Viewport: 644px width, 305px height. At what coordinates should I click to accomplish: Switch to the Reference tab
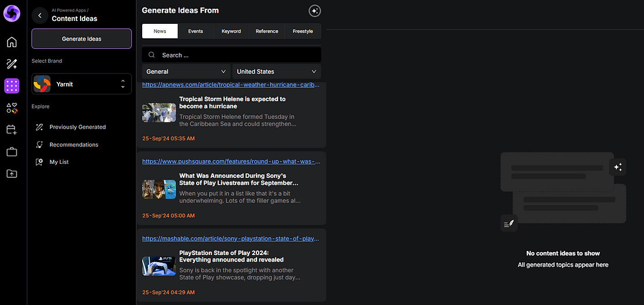(x=267, y=31)
